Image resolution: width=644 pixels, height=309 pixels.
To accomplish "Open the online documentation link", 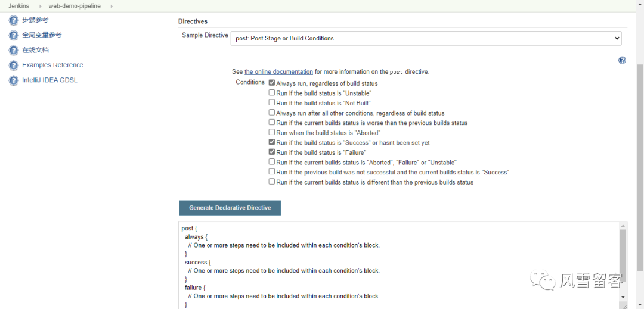I will click(x=278, y=72).
